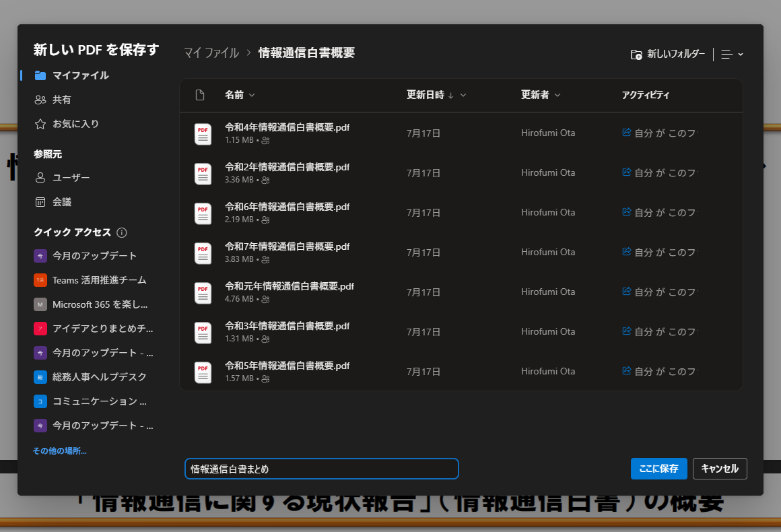Open 総務人事ヘルプデスク quick access location
The width and height of the screenshot is (781, 532).
[99, 377]
